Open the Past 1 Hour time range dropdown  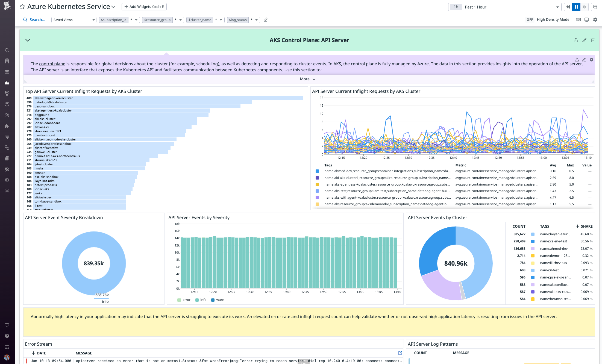tap(505, 7)
